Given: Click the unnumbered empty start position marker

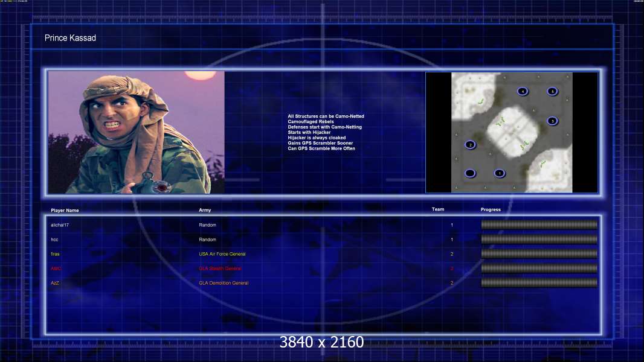Looking at the screenshot, I should (x=470, y=173).
